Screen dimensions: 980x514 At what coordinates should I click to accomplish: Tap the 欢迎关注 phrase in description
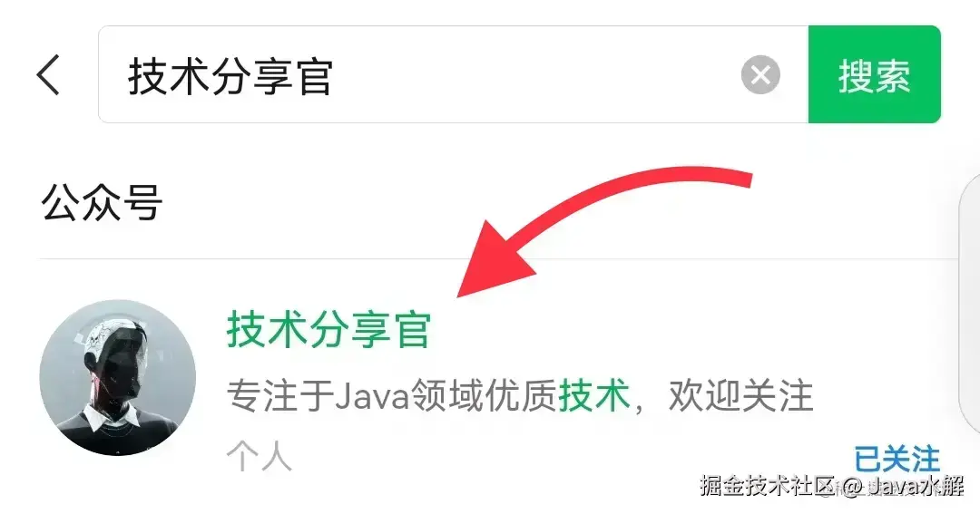(x=740, y=396)
